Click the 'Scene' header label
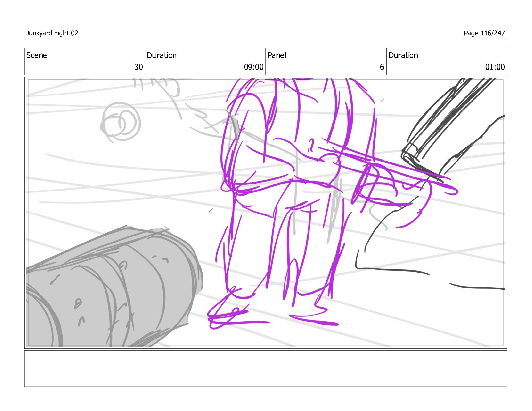This screenshot has height=411, width=532. (37, 55)
